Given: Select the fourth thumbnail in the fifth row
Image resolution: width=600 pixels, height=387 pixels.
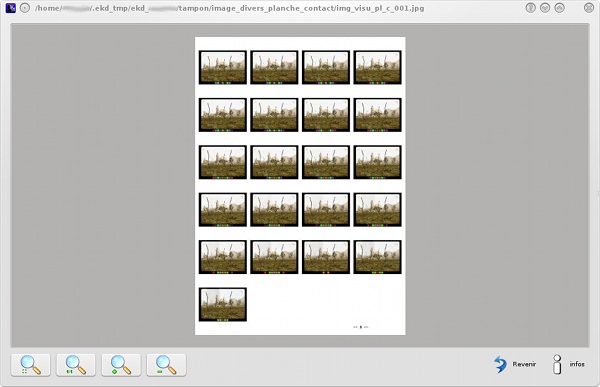Looking at the screenshot, I should tap(377, 257).
